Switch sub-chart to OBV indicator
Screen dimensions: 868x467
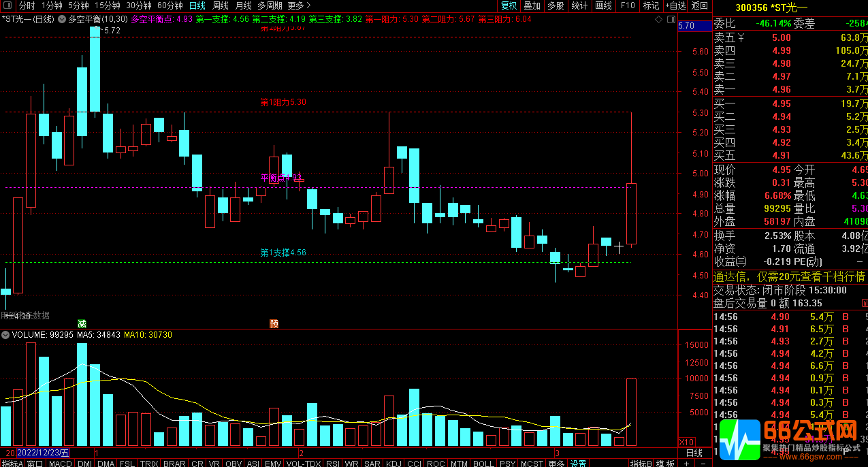tap(234, 463)
